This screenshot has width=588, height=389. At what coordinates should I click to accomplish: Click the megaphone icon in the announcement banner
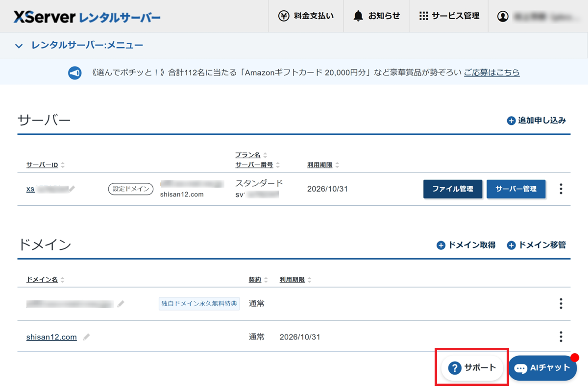pos(74,72)
